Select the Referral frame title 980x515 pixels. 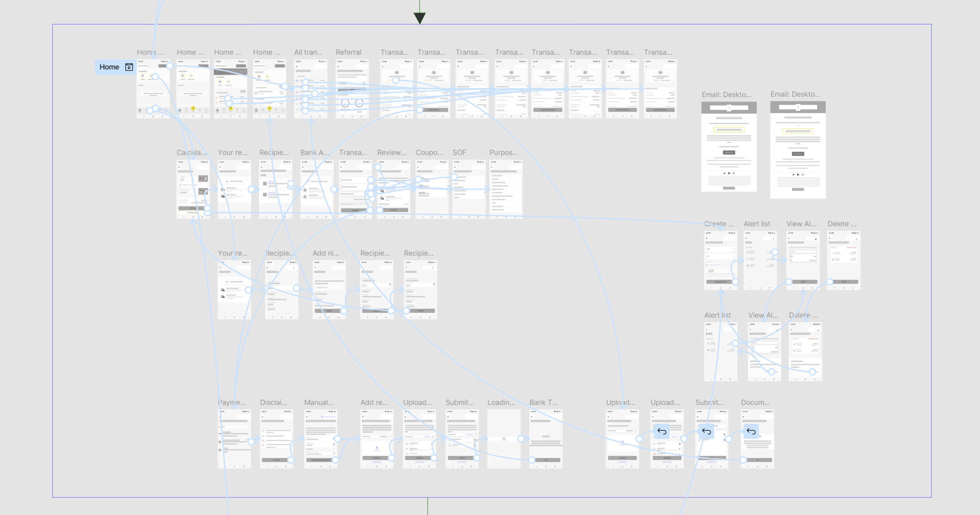(348, 52)
